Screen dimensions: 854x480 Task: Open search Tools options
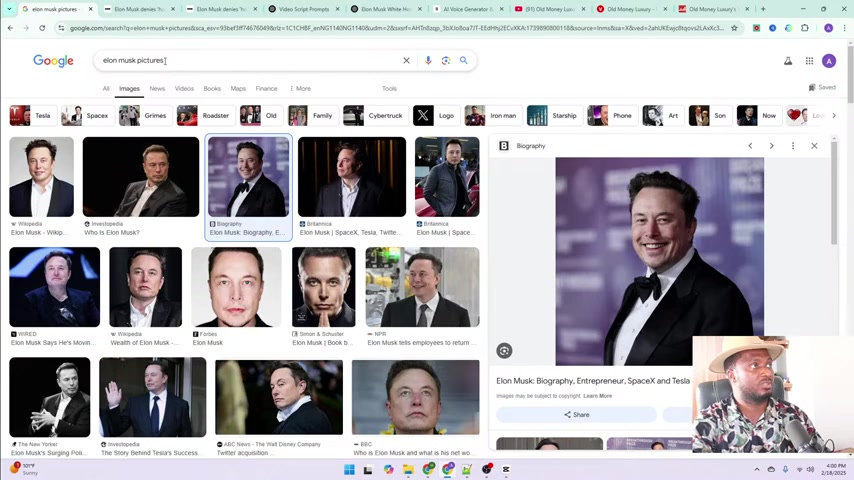[x=389, y=88]
